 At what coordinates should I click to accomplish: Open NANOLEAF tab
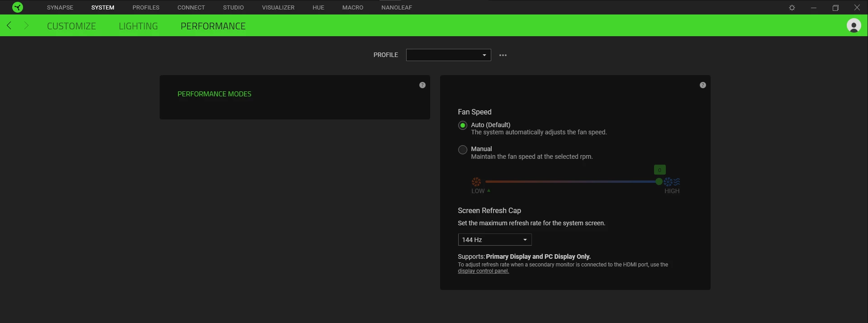point(397,8)
